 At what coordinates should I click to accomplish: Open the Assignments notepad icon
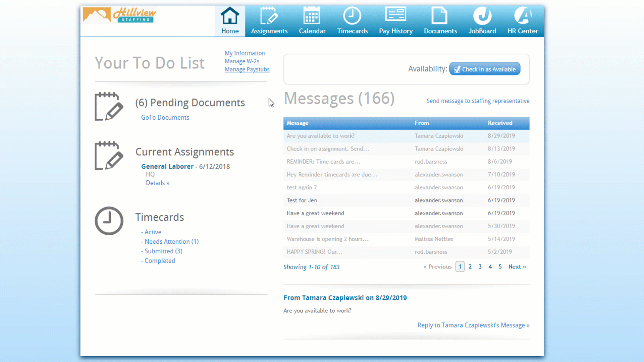(x=269, y=16)
